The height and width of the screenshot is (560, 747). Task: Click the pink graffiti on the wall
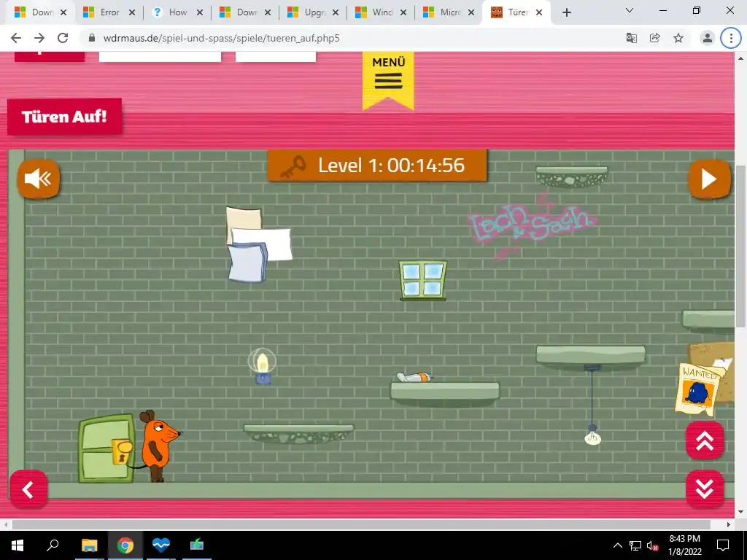[x=531, y=226]
